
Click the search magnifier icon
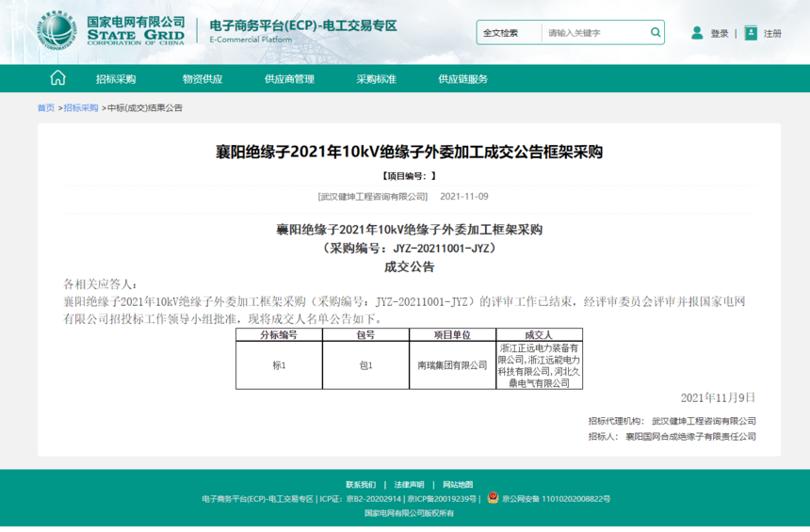tap(655, 33)
